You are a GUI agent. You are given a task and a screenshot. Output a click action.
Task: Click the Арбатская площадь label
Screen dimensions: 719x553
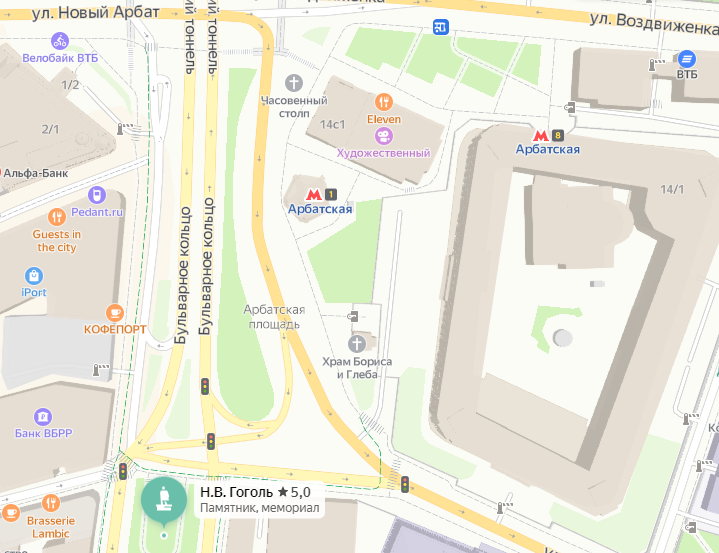(274, 317)
